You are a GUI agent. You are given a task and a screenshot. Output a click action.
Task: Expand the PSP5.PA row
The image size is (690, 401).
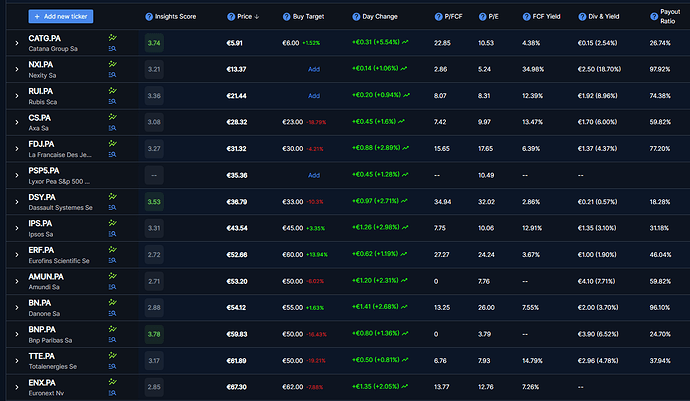click(17, 175)
